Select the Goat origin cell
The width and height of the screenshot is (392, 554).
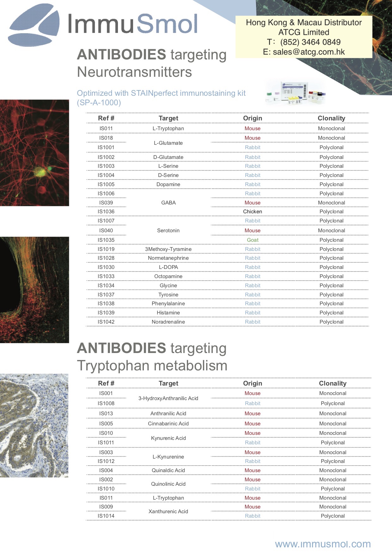pos(252,240)
